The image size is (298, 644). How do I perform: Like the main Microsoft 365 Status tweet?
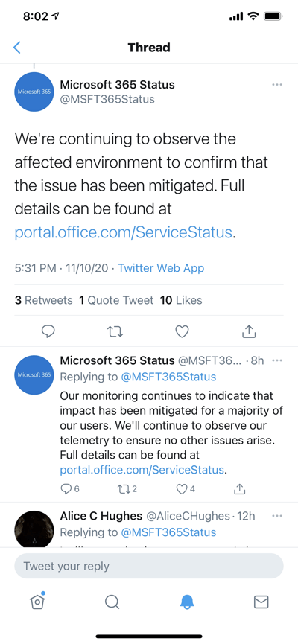(x=182, y=331)
